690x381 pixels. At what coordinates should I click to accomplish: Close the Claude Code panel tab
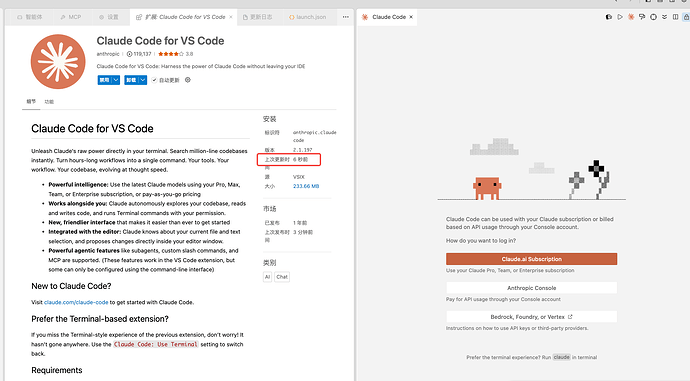point(411,17)
